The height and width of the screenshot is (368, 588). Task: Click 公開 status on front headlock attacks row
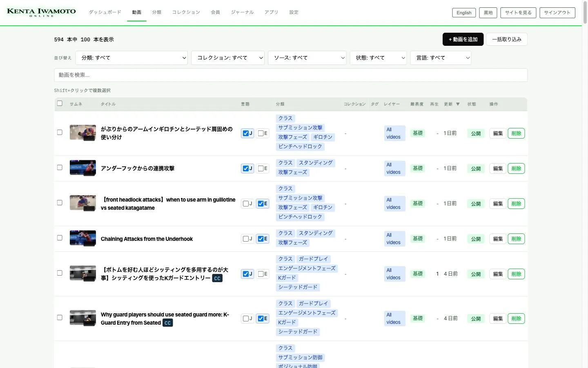pyautogui.click(x=476, y=204)
